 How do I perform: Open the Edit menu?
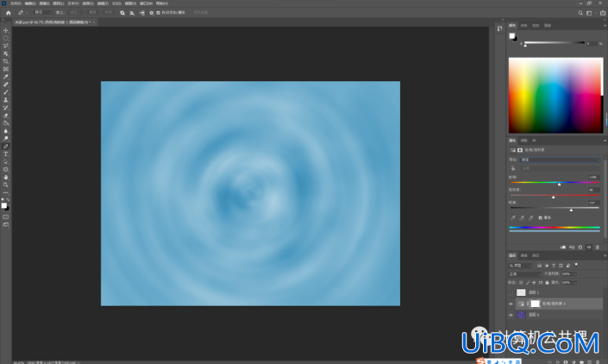[x=30, y=3]
